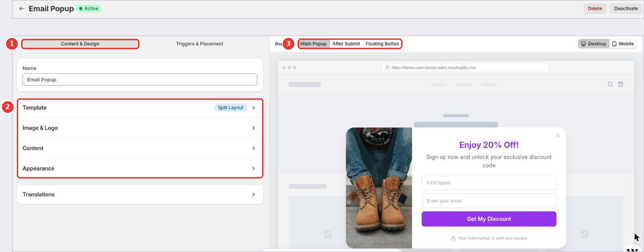
Task: Click the Deactivate button
Action: [626, 8]
